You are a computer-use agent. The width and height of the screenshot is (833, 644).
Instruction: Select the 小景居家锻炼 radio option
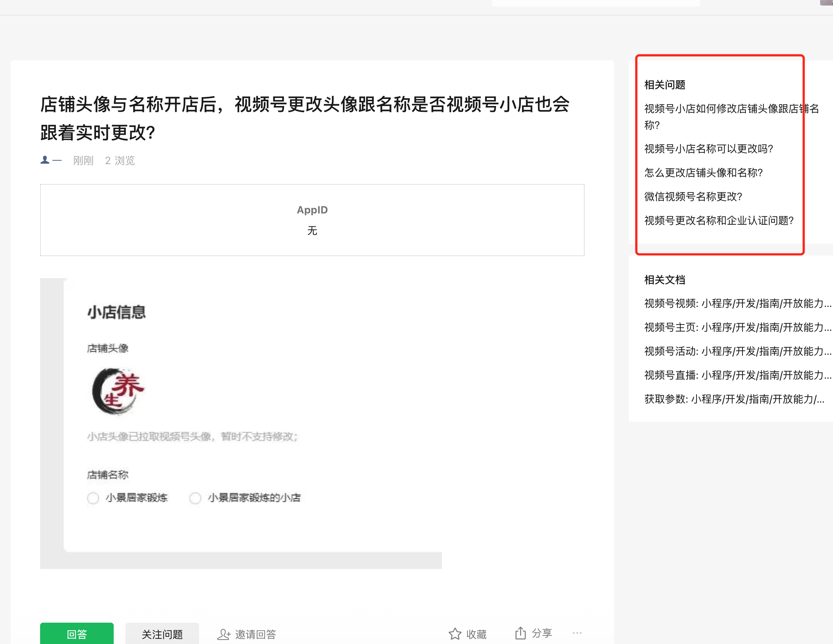click(x=93, y=498)
